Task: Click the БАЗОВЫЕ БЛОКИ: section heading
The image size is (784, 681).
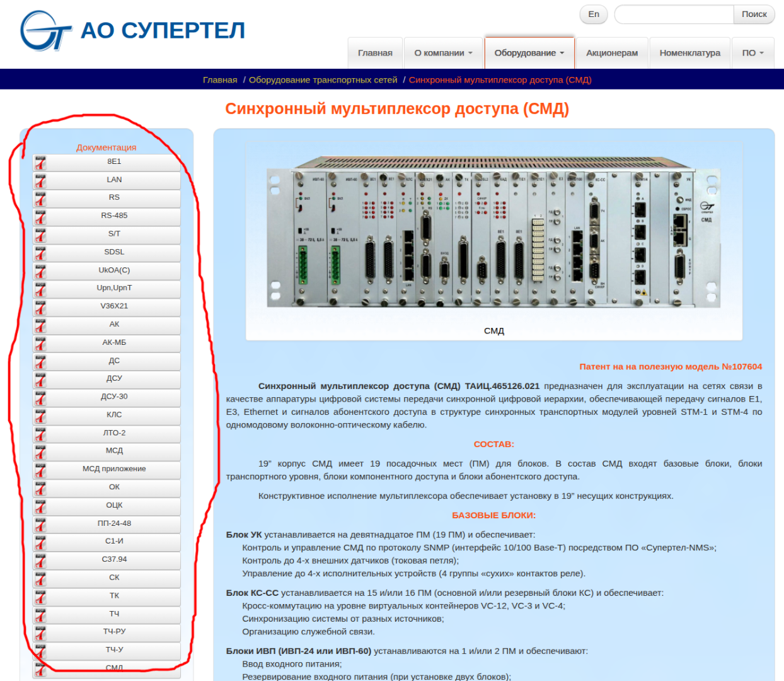Action: click(494, 516)
